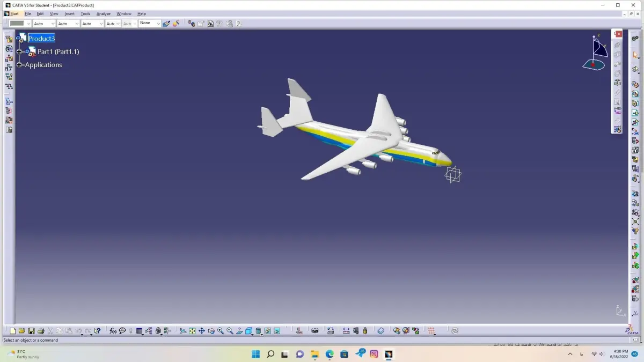Open the fill color swatch dropdown
The width and height of the screenshot is (644, 362).
click(x=20, y=24)
